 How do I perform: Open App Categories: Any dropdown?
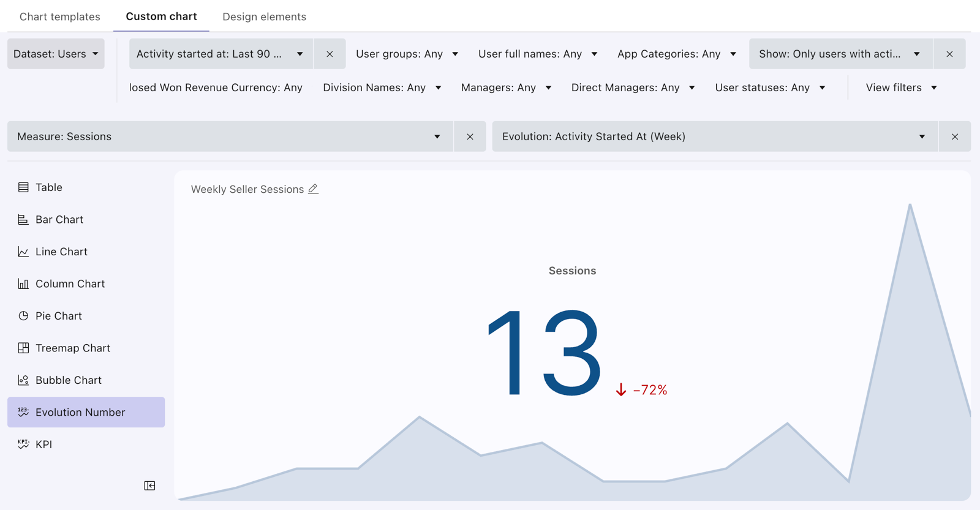click(677, 54)
